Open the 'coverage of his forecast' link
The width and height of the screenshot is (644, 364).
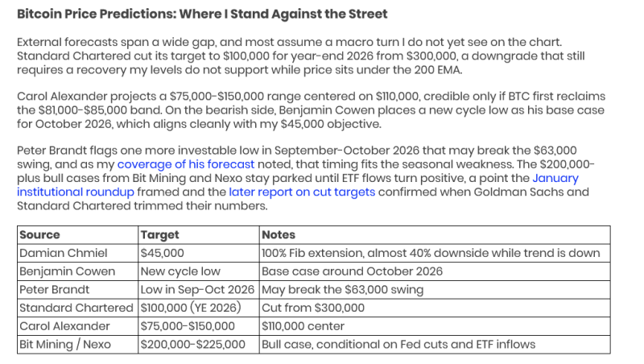pyautogui.click(x=186, y=164)
